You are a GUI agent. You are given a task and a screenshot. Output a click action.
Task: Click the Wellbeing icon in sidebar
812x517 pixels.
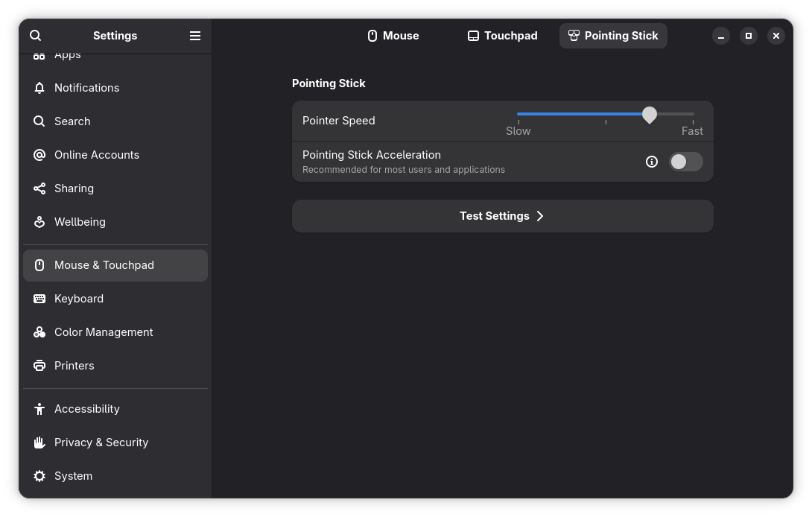coord(39,222)
